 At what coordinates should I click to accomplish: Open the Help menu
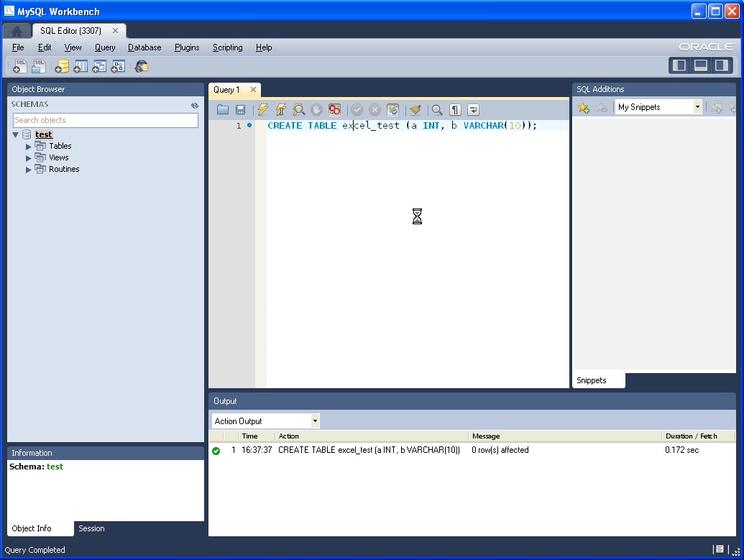click(x=264, y=47)
